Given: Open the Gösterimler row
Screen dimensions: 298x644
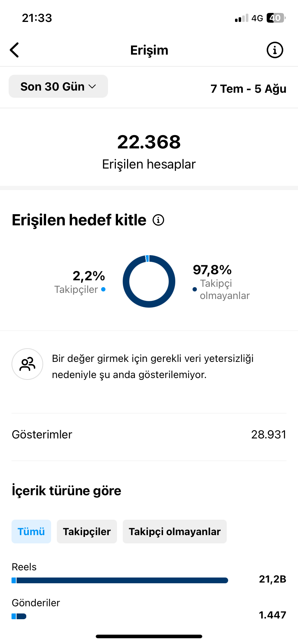Looking at the screenshot, I should coord(149,434).
